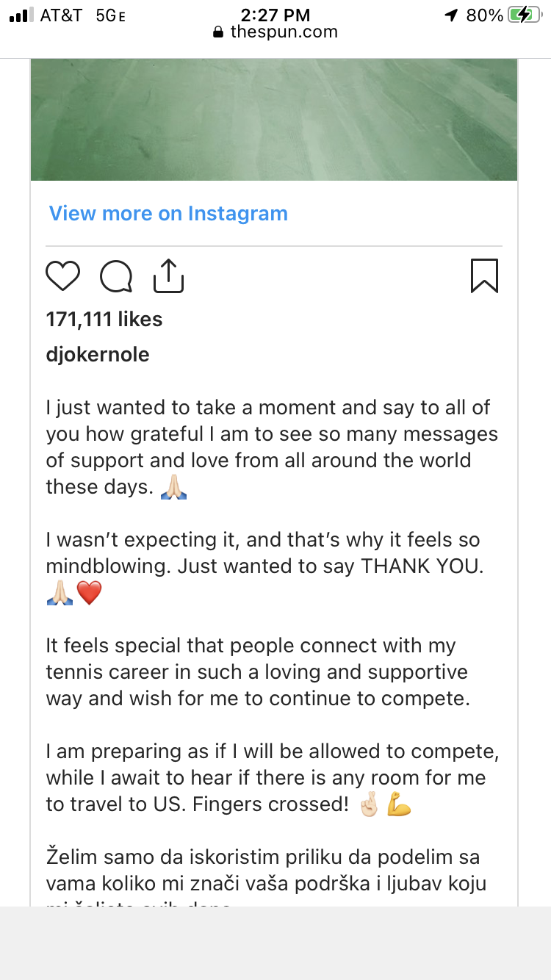The height and width of the screenshot is (980, 551).
Task: Tap the red heart emoji in caption
Action: pos(89,594)
